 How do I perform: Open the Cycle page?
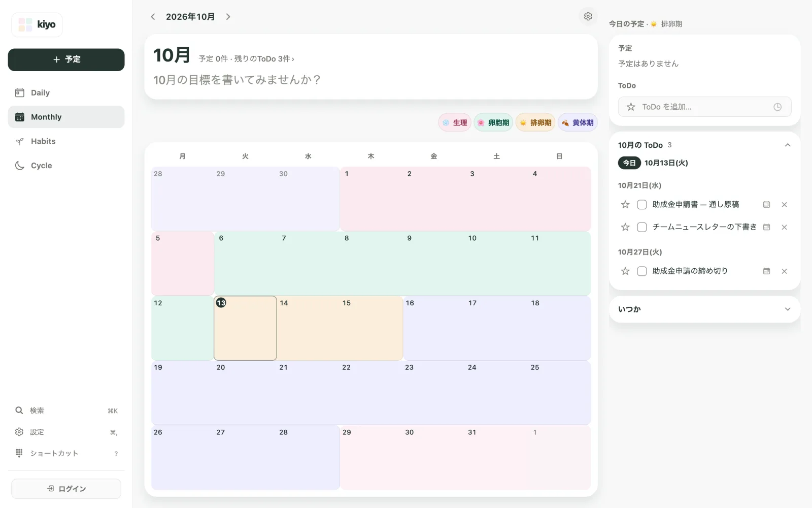[66, 166]
